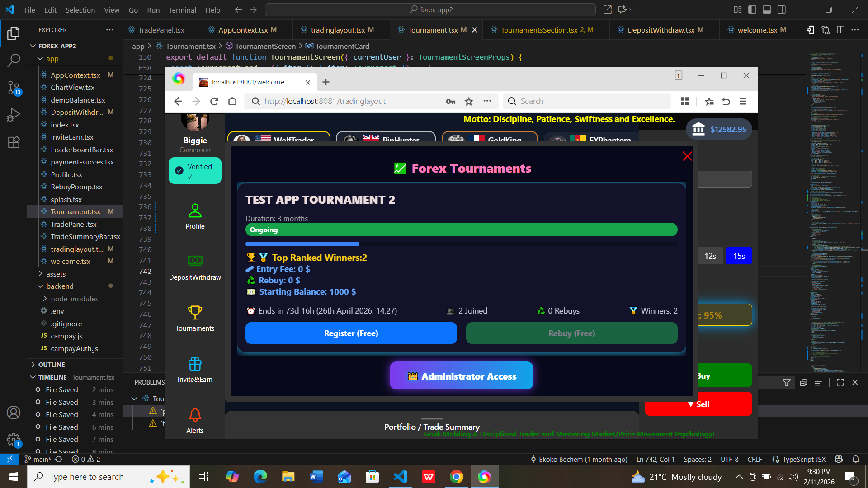Select the 15s chart timeframe
Viewport: 868px width, 488px height.
point(739,256)
